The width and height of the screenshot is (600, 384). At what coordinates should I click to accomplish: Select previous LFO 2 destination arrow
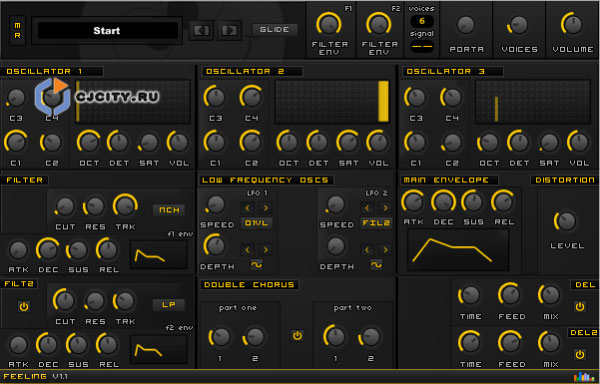point(367,208)
